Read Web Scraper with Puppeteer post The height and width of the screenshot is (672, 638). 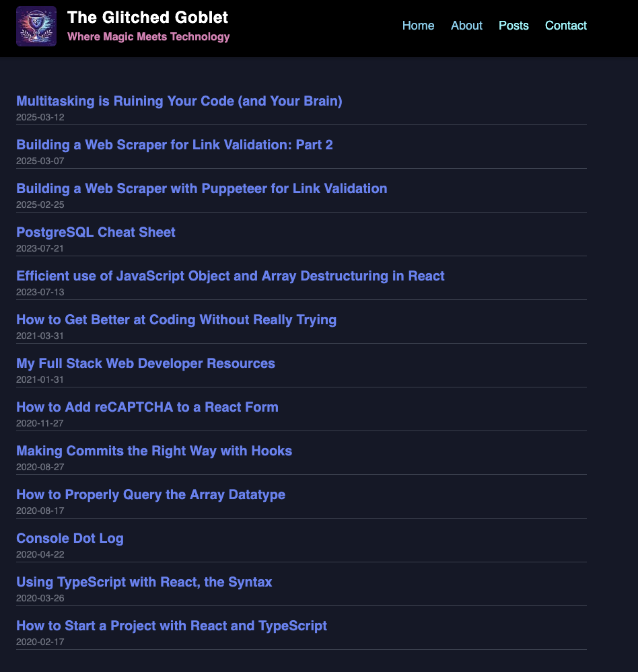coord(201,188)
